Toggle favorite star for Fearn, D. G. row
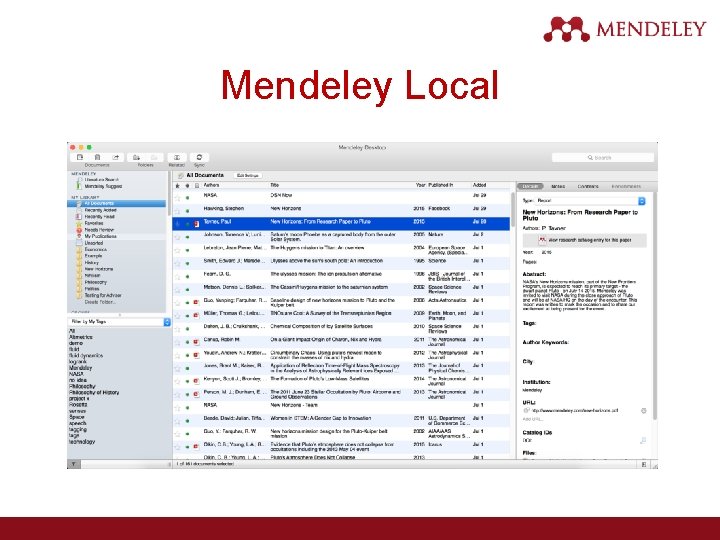 (178, 276)
